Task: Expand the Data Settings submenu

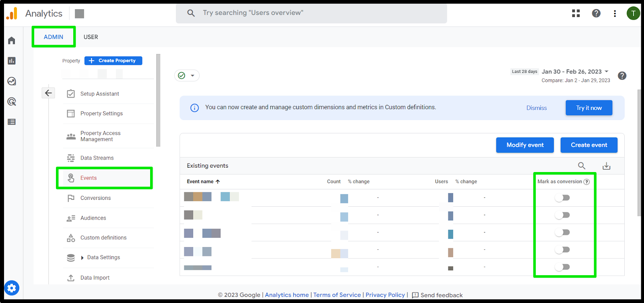Action: click(x=83, y=257)
